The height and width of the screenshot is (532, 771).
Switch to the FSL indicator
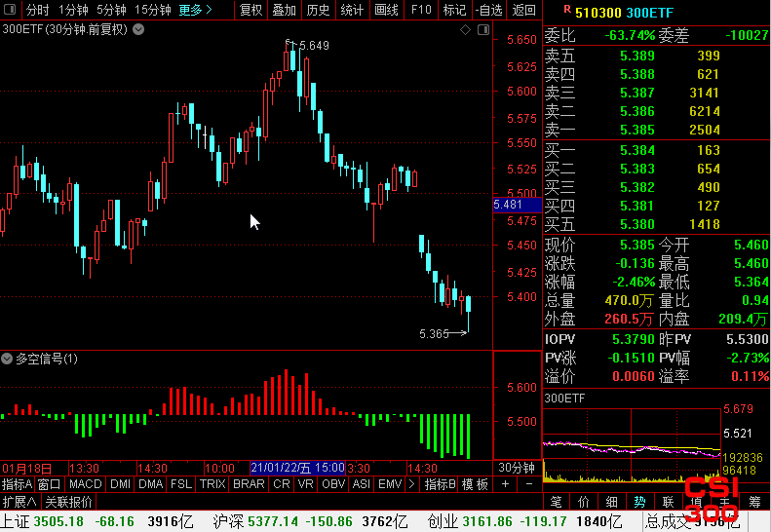point(181,484)
